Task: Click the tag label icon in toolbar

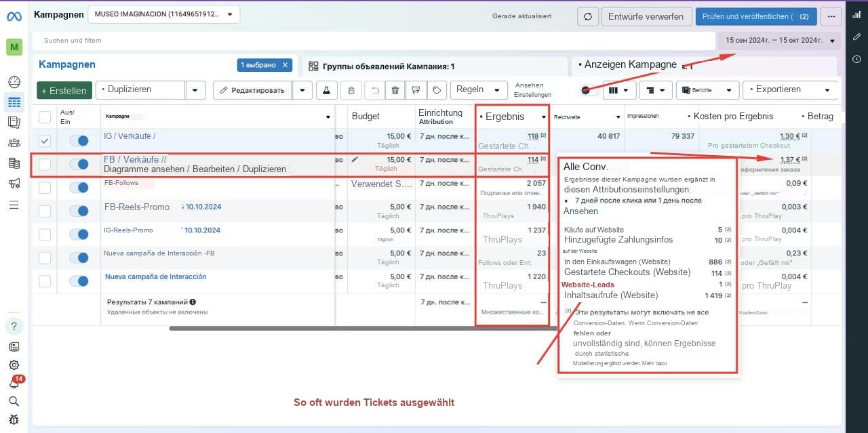Action: point(437,89)
